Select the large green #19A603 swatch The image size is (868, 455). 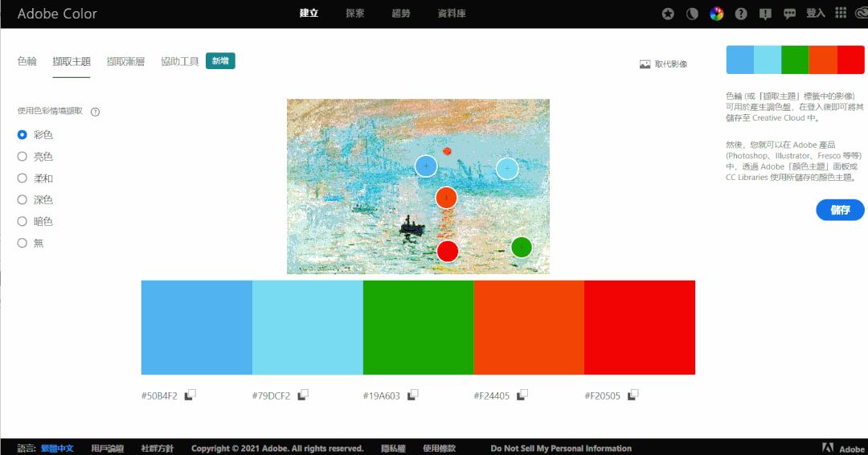click(418, 327)
